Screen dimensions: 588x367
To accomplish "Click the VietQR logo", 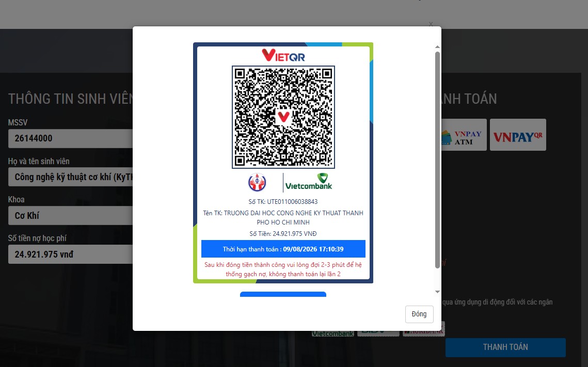I will 283,55.
